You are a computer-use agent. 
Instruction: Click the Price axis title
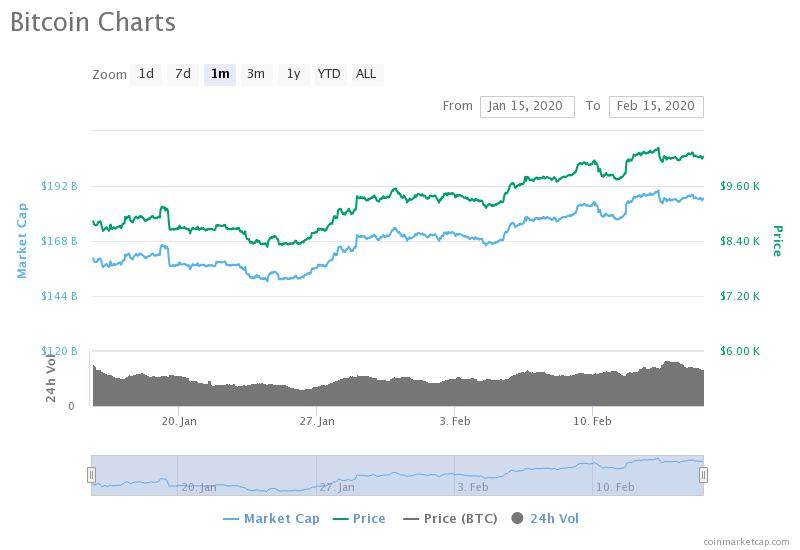coord(777,241)
